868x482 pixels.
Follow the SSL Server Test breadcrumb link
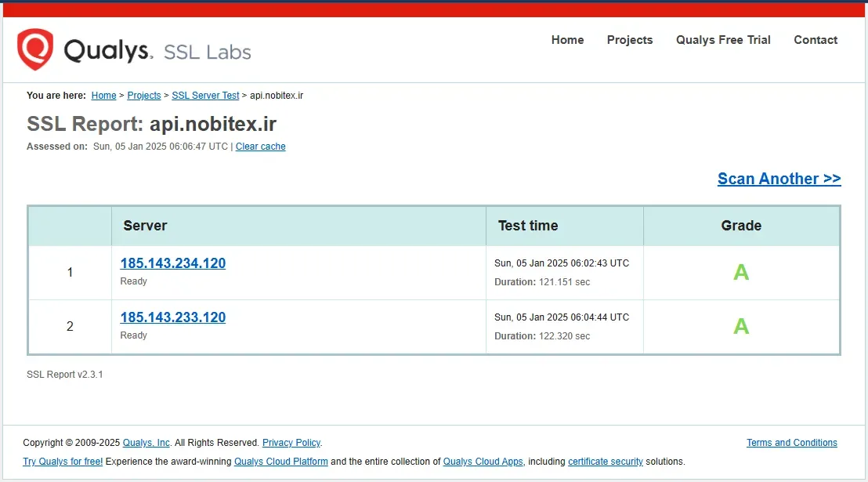coord(205,96)
